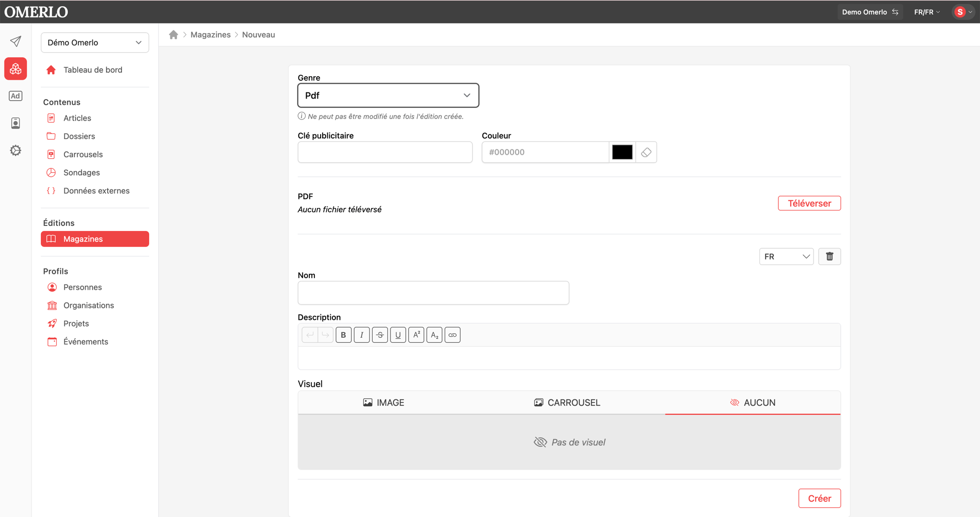
Task: Delete the FR translation with trash icon
Action: [x=829, y=256]
